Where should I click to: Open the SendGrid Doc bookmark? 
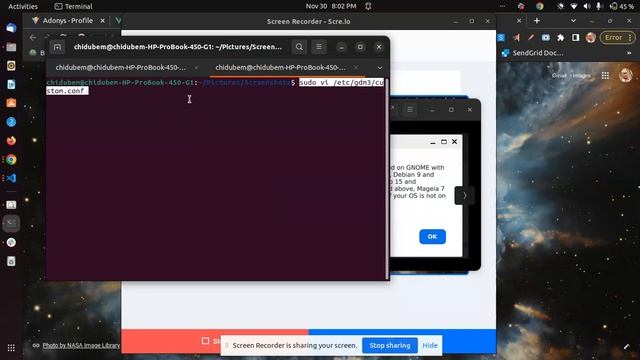tap(533, 53)
